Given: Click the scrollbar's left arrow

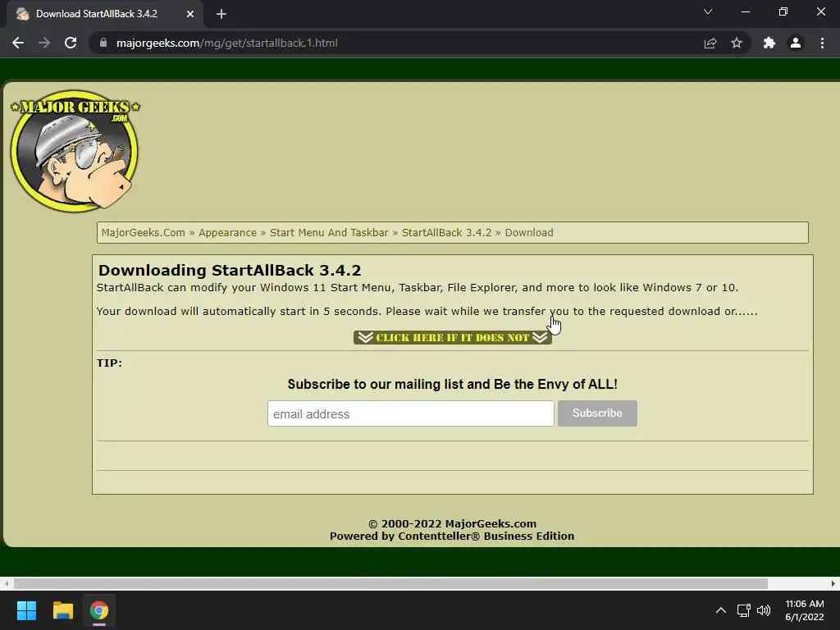Looking at the screenshot, I should 6,583.
